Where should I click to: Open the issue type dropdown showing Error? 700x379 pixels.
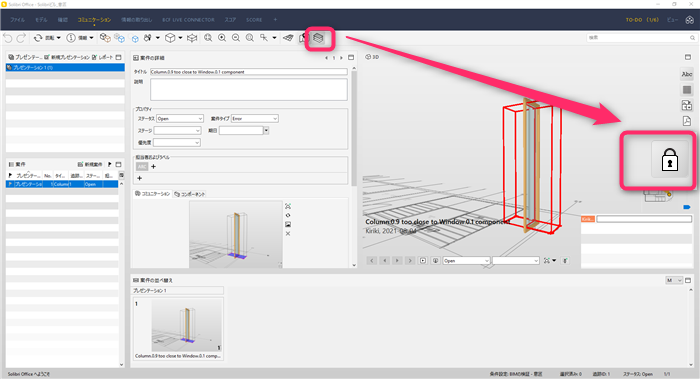[254, 118]
